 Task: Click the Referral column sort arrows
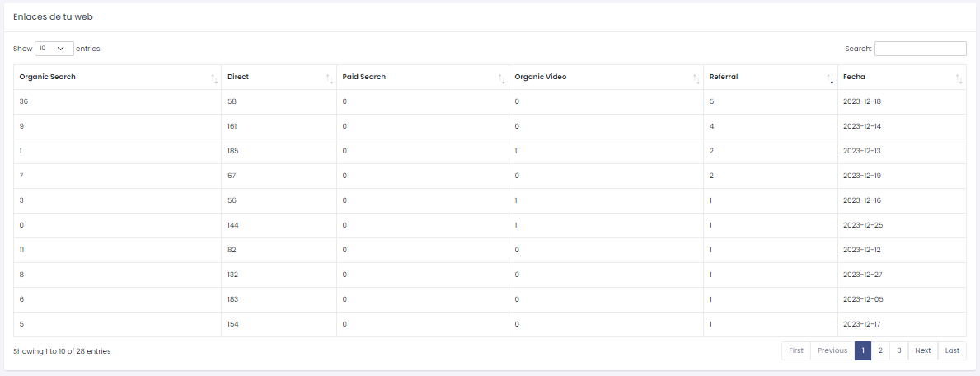[x=830, y=78]
